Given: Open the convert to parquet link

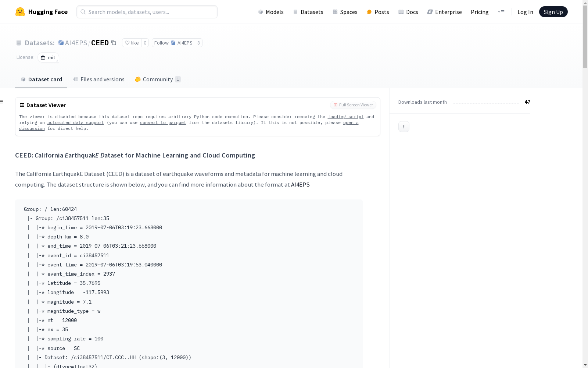Looking at the screenshot, I should [163, 123].
